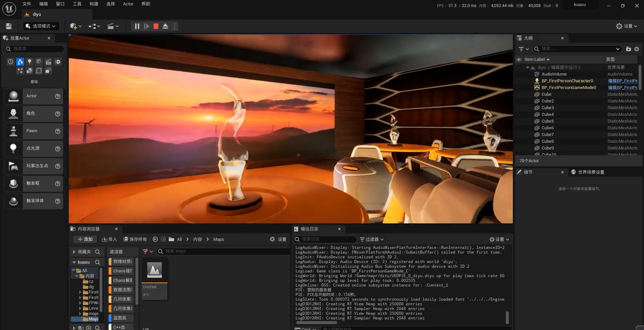Click the output log search field
644x330 pixels.
coord(326,239)
